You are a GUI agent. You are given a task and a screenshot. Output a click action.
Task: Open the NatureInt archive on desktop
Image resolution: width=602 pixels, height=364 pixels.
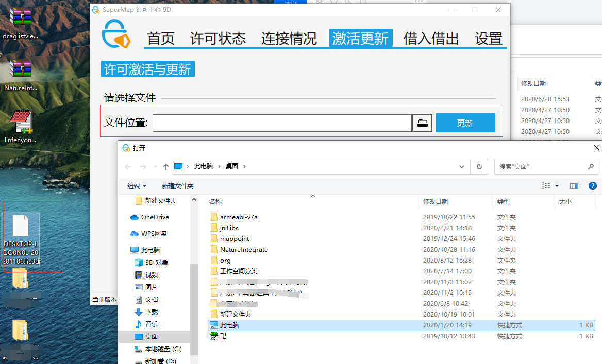coord(20,75)
